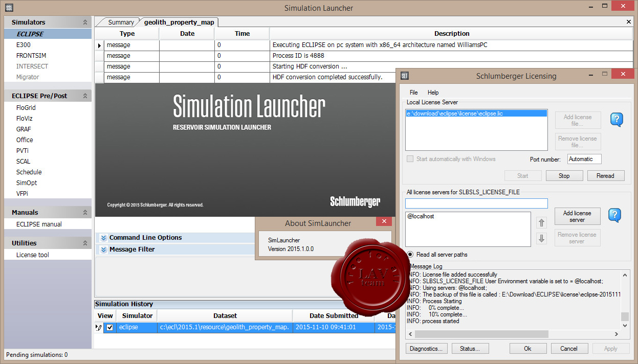Enable Start automatically with Windows
This screenshot has width=638, height=364.
410,159
